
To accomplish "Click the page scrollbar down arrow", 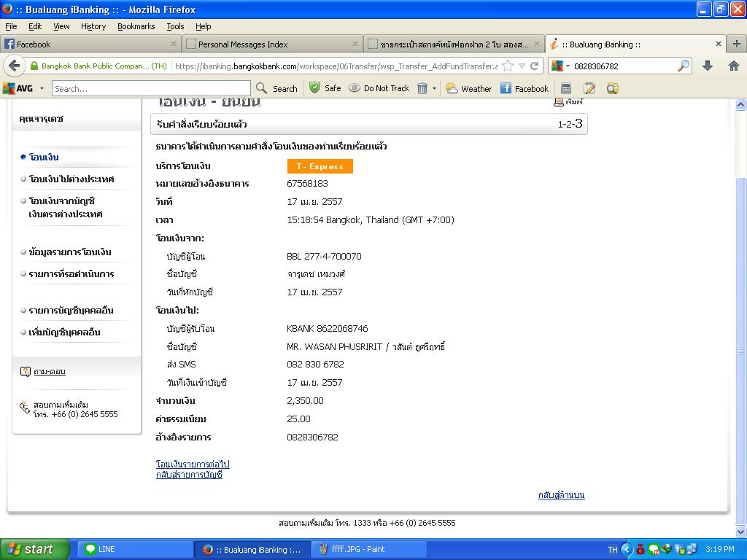I will pos(741,532).
